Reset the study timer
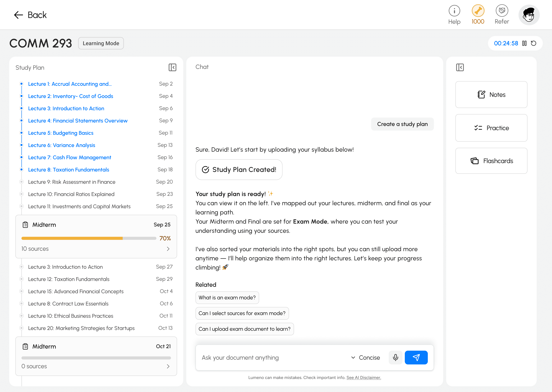The width and height of the screenshot is (552, 392). 533,43
